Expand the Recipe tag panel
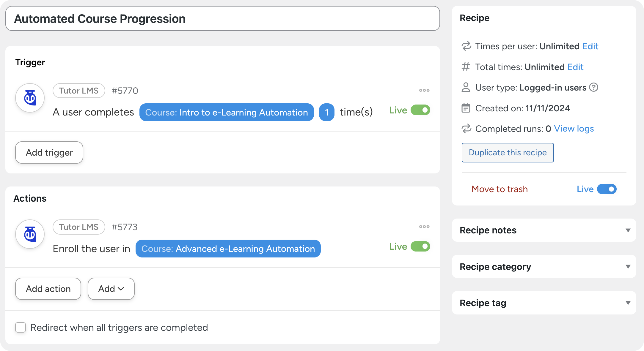The height and width of the screenshot is (351, 644). click(x=628, y=303)
